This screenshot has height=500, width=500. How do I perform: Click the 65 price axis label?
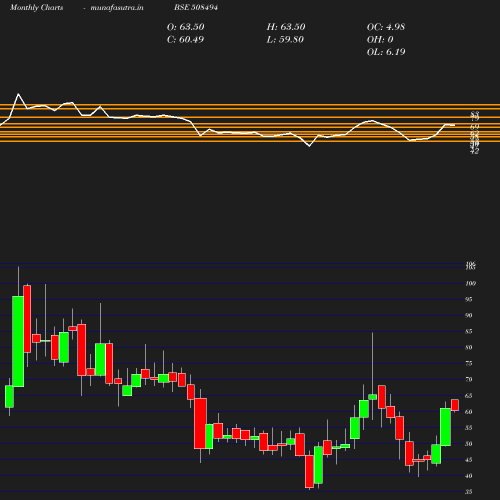[469, 396]
